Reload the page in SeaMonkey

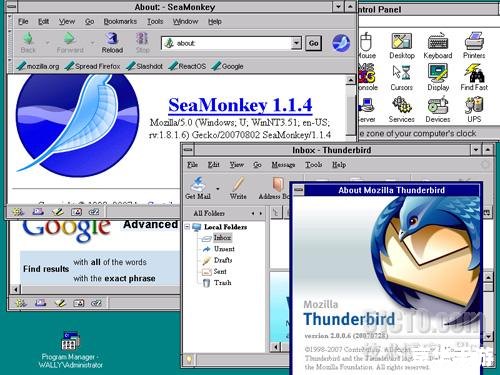pos(112,43)
